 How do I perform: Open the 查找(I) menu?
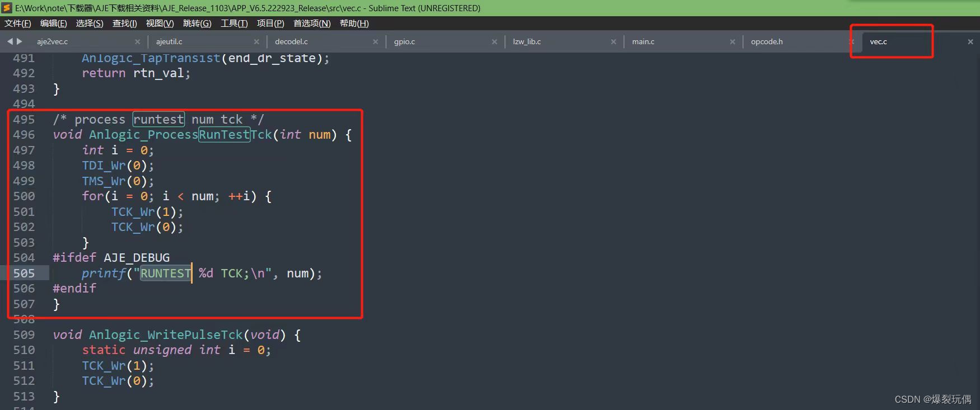tap(125, 23)
